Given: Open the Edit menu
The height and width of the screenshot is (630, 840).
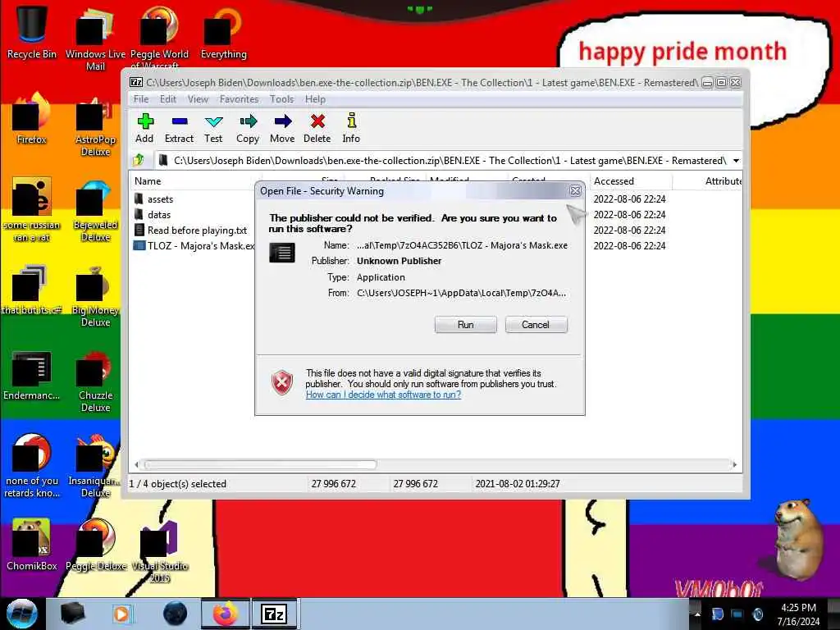Looking at the screenshot, I should coord(167,99).
